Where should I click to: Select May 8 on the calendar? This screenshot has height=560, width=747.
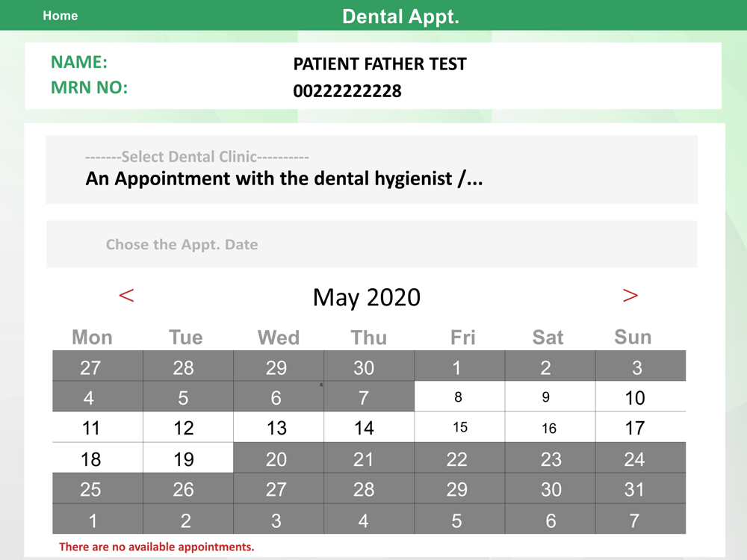pyautogui.click(x=459, y=397)
